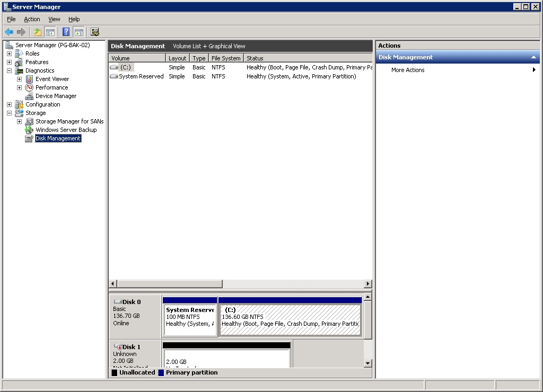Screen dimensions: 543x392
Task: Open the Event Viewer node
Action: [52, 79]
